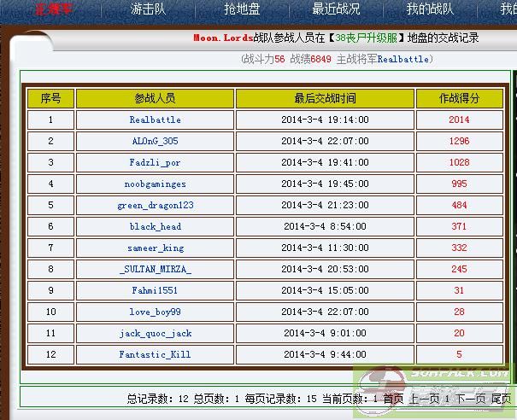Image resolution: width=517 pixels, height=420 pixels.
Task: Switch to the 抢地盘 tab
Action: tap(242, 9)
